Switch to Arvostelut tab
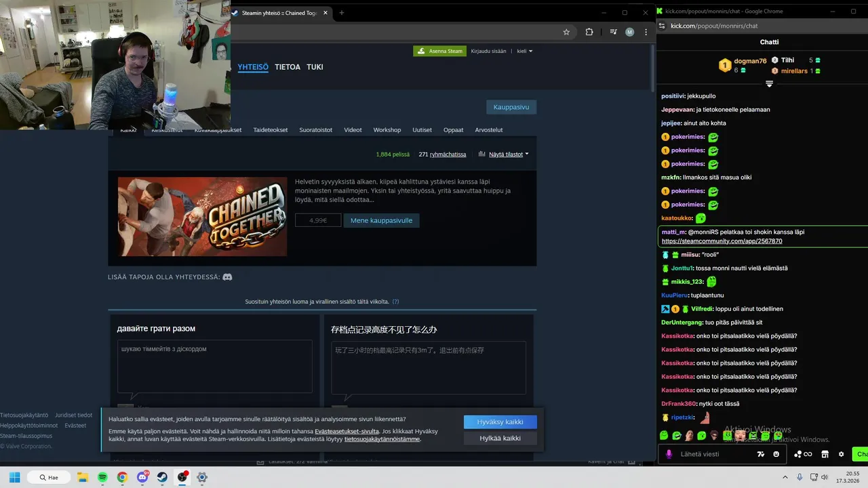868x488 pixels. [489, 130]
